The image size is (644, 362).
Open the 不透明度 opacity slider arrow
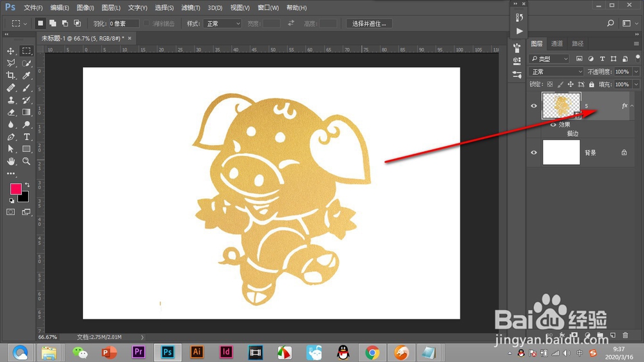pyautogui.click(x=636, y=71)
